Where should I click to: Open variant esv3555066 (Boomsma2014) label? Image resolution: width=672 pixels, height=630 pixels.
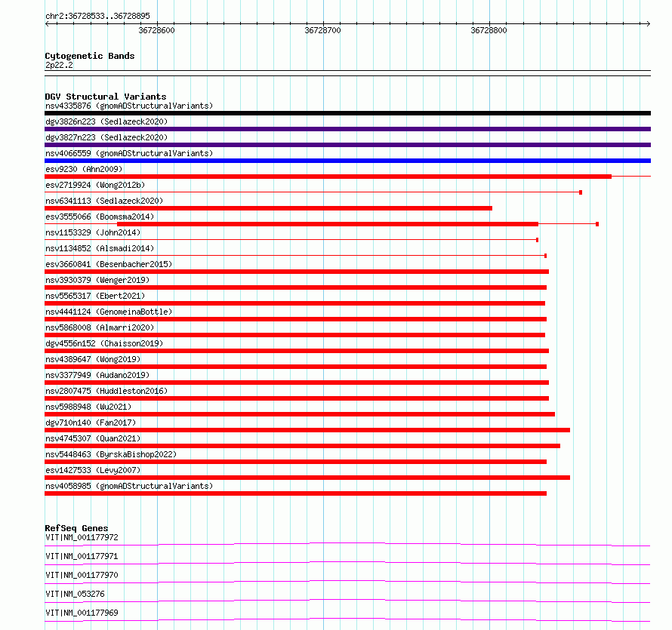click(100, 217)
